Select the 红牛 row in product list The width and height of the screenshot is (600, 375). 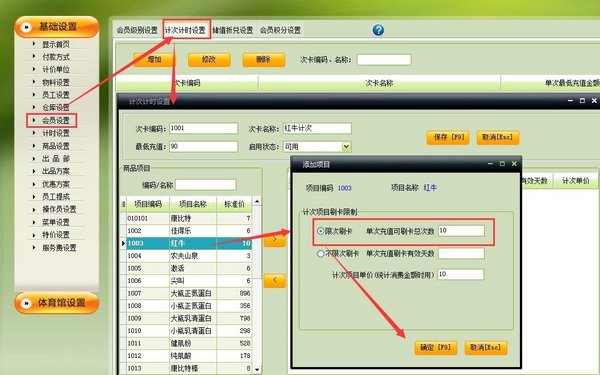(189, 243)
